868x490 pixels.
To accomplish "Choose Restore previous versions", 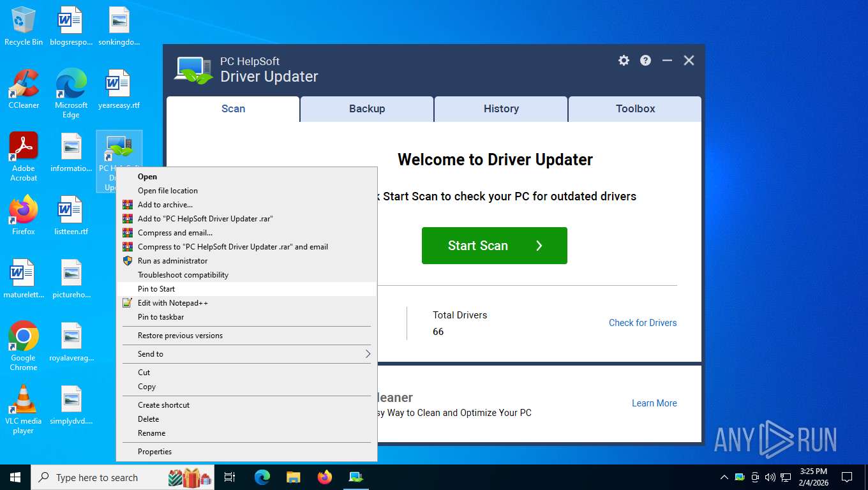I will [x=246, y=336].
